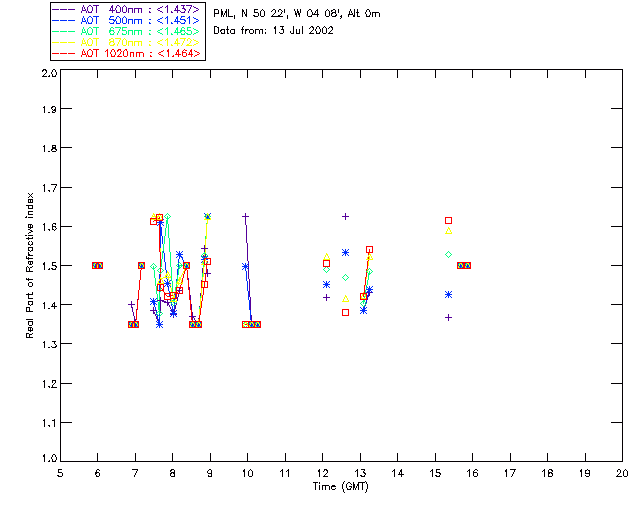Viewport: 640px width, 512px height.
Task: Click the 'Data from: 13 Jul 2002' line
Action: click(273, 31)
